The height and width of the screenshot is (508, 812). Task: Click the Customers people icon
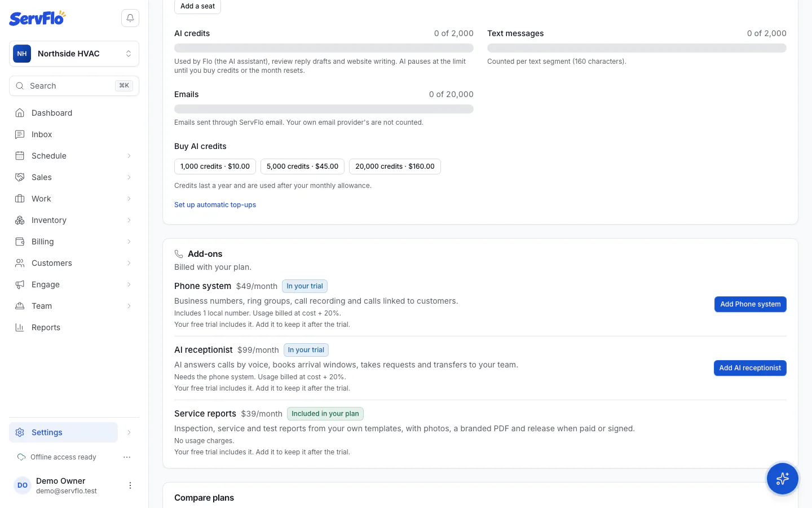tap(20, 263)
